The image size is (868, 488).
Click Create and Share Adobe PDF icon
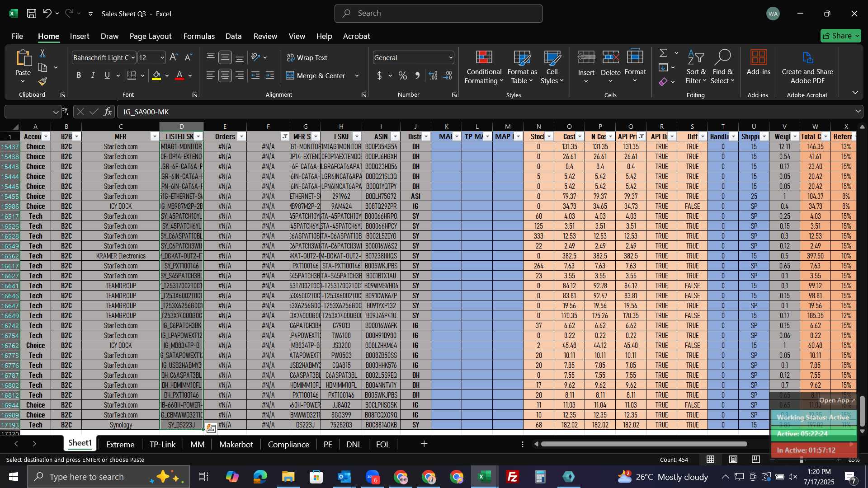pyautogui.click(x=807, y=67)
